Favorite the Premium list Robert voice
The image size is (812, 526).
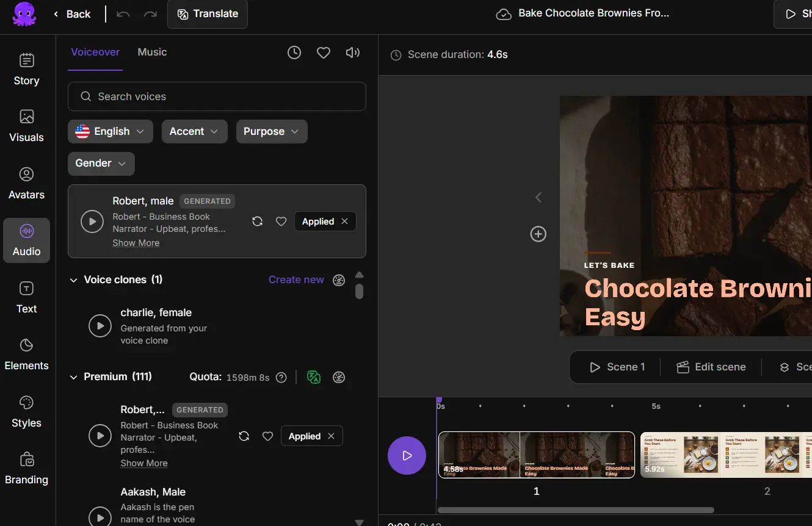267,436
